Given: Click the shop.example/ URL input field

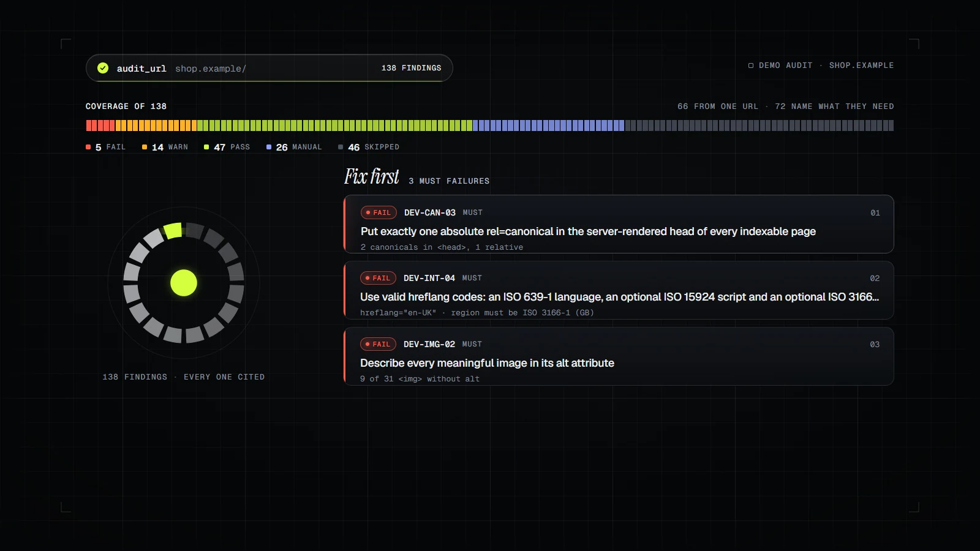Looking at the screenshot, I should (211, 69).
